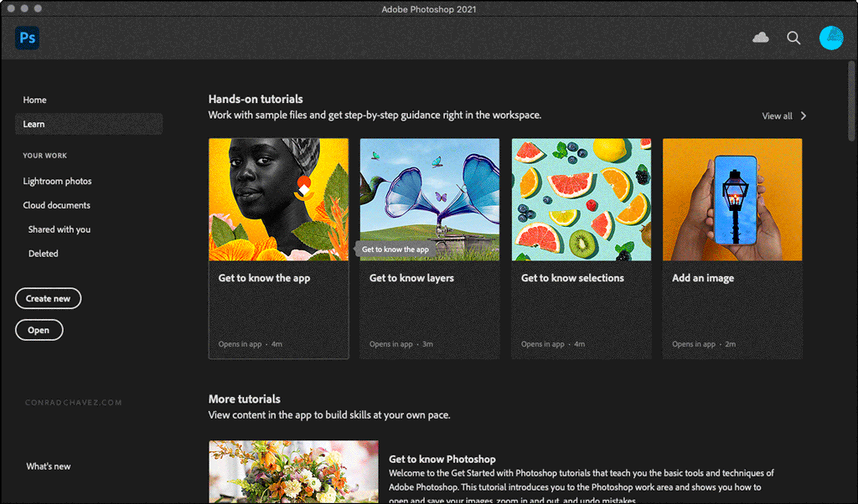Open Deleted documents list
The width and height of the screenshot is (858, 504).
[44, 253]
